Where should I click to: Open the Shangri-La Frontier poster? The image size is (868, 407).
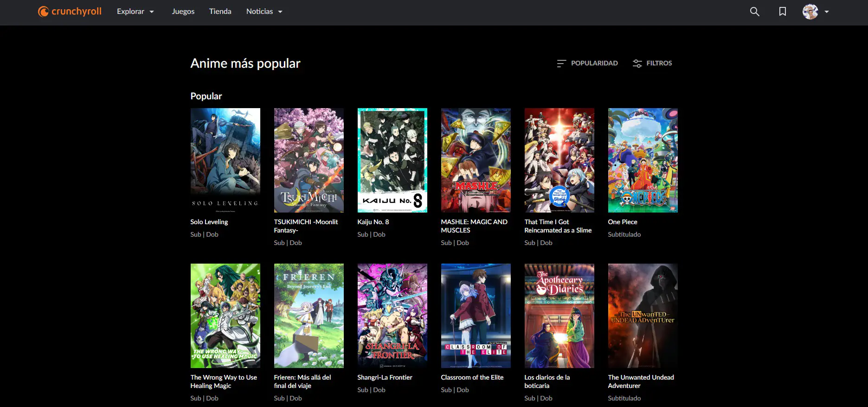pos(392,316)
